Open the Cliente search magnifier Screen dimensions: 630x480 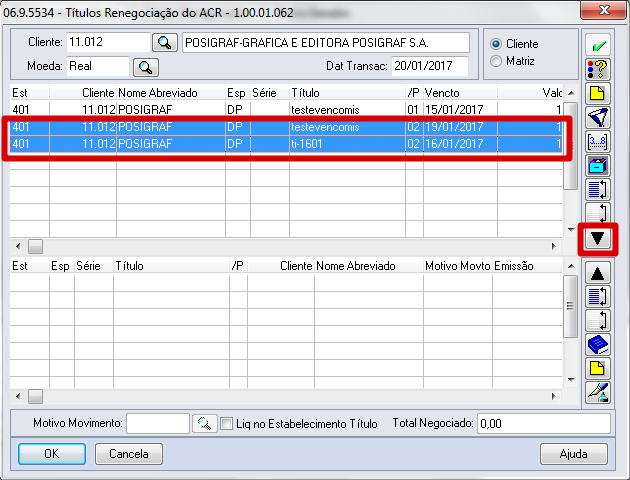tap(165, 42)
